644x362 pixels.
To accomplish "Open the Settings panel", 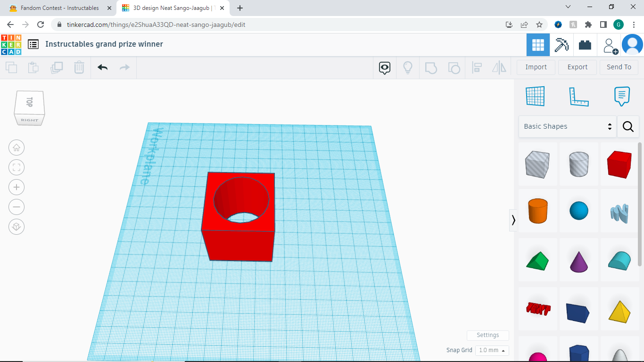I will pos(488,335).
